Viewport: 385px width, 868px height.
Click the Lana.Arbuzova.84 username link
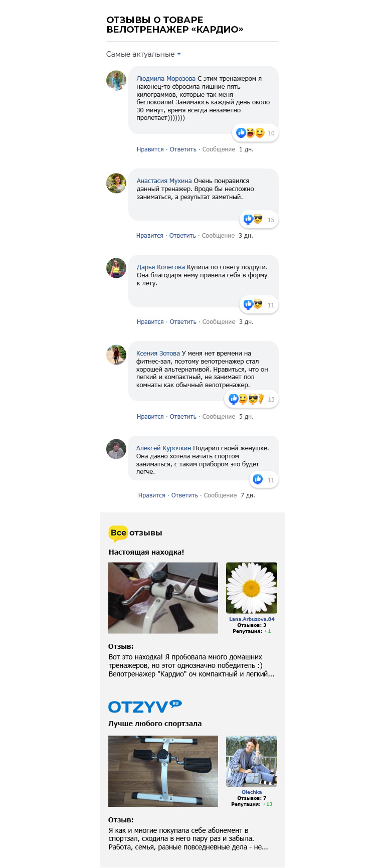click(252, 619)
